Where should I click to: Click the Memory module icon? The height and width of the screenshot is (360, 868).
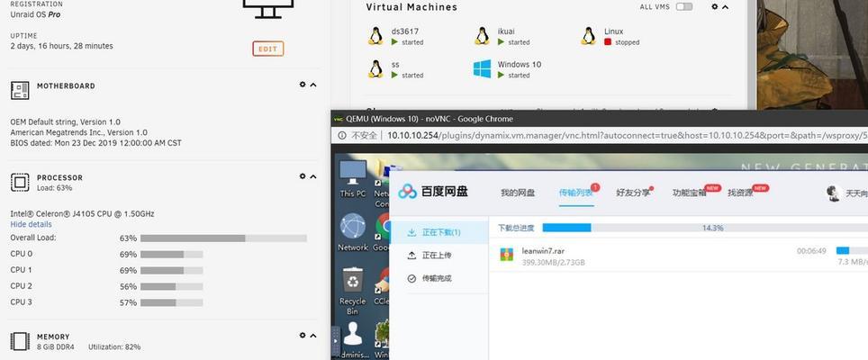[x=20, y=341]
